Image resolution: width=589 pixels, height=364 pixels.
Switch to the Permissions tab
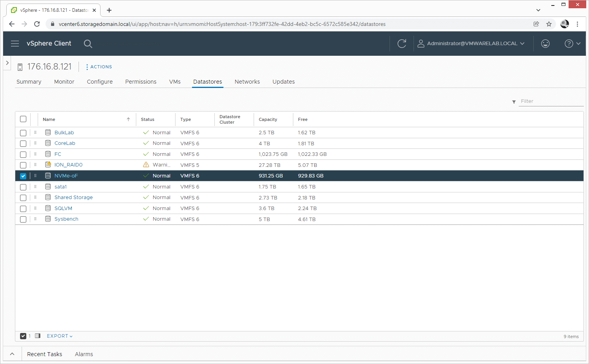tap(141, 82)
